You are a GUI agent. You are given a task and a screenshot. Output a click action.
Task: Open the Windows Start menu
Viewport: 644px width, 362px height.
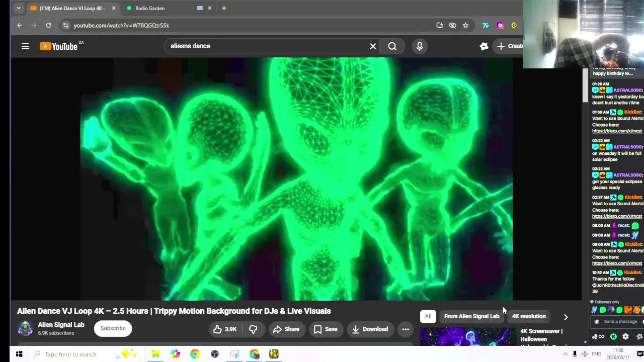point(19,354)
